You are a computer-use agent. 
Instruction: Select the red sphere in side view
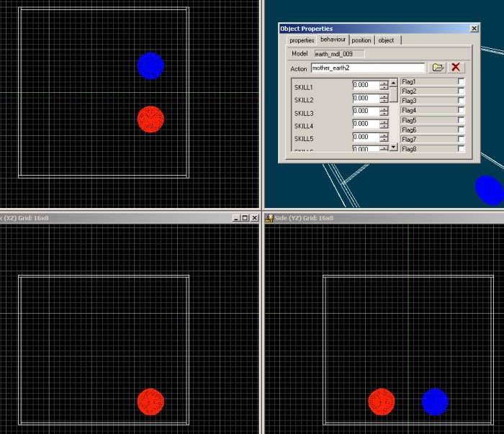click(381, 402)
